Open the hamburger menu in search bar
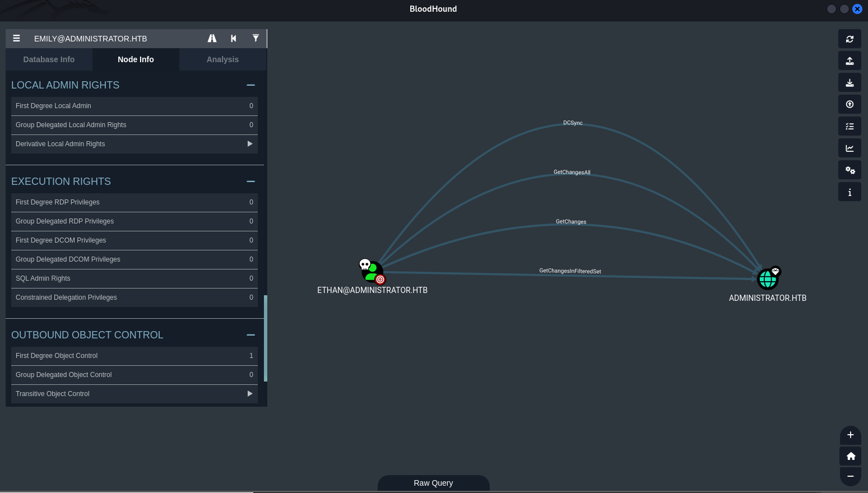The image size is (868, 493). tap(17, 39)
